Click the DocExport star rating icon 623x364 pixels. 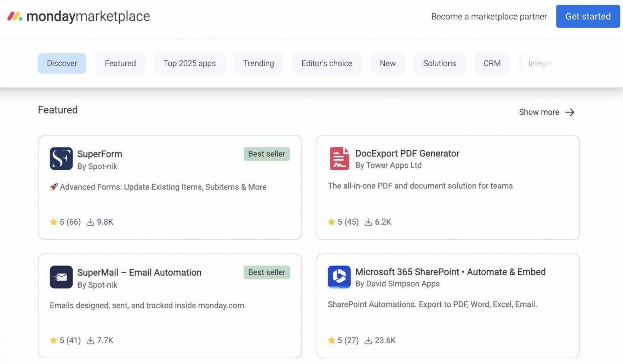331,222
